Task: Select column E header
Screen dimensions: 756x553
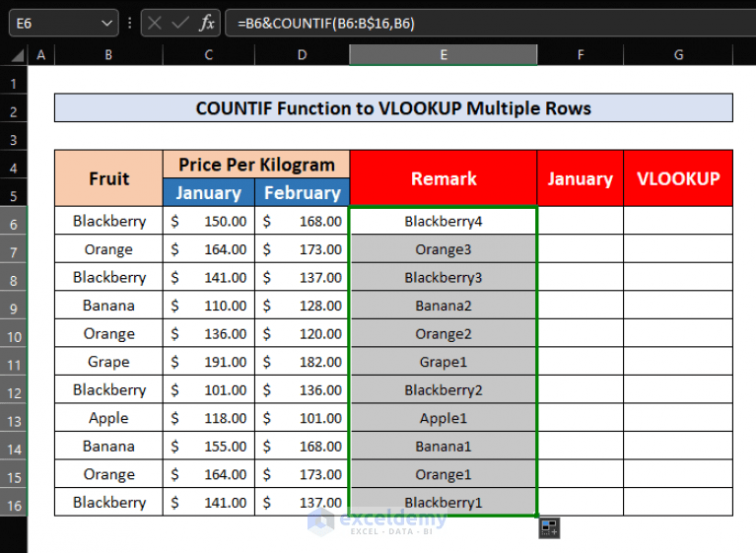Action: (x=444, y=55)
